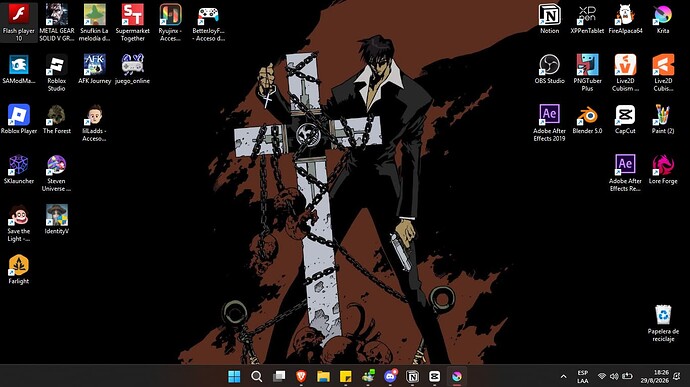
Task: Open the Wi-Fi network tray icon
Action: pos(602,376)
